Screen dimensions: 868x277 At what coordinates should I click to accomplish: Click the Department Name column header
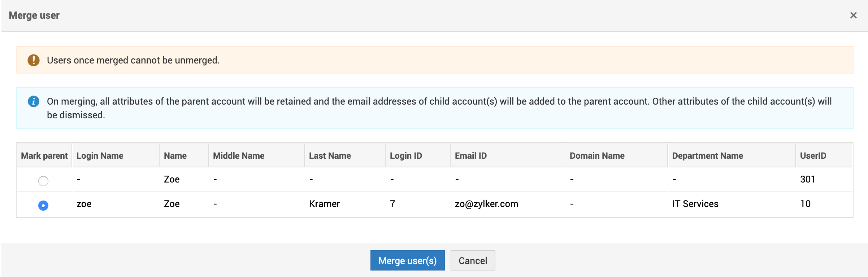[x=707, y=156]
